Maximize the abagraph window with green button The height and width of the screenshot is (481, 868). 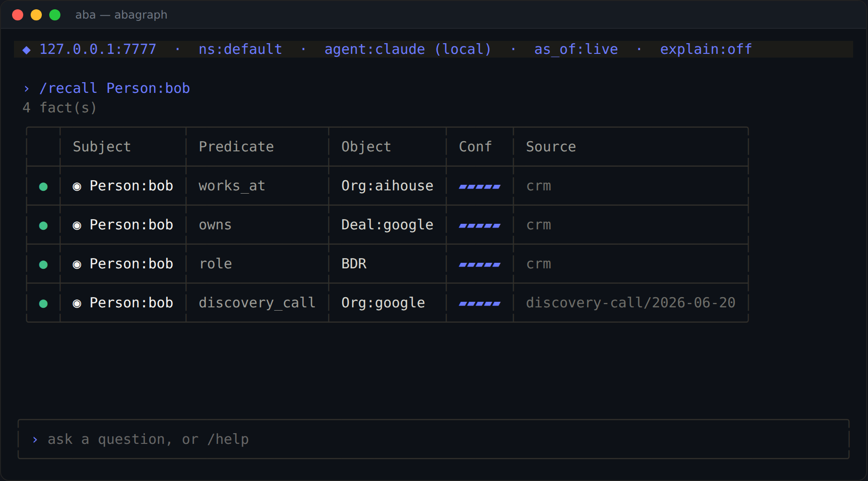point(55,15)
